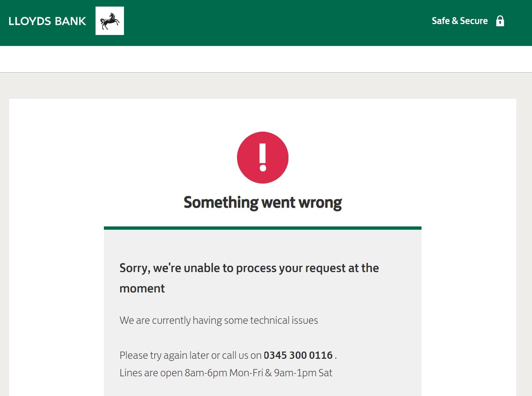Select the 'Sorry, we're unable to process' subheading
The width and height of the screenshot is (532, 396).
coord(249,268)
